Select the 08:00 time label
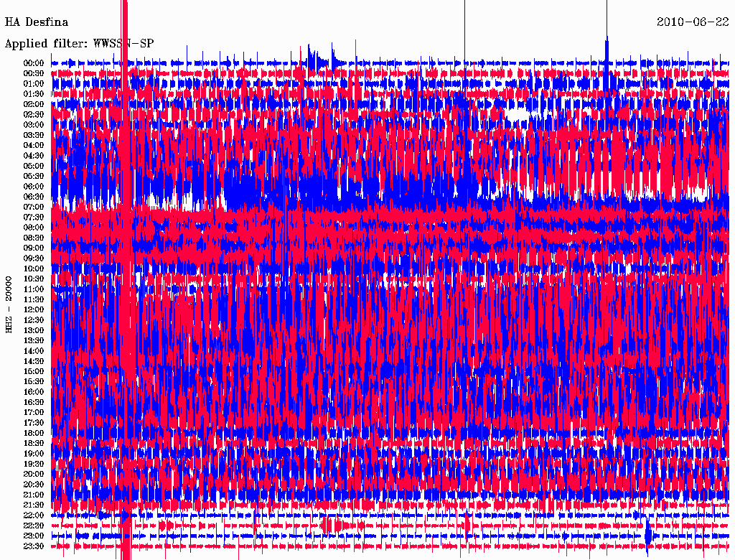 (x=34, y=228)
